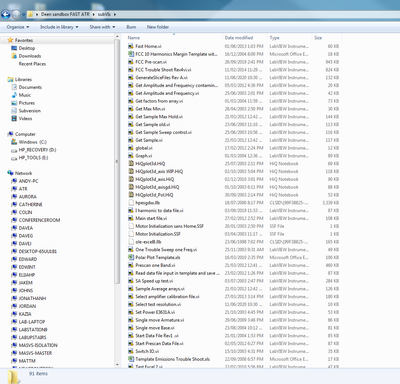
Task: Click the Music library icon
Action: click(14, 95)
